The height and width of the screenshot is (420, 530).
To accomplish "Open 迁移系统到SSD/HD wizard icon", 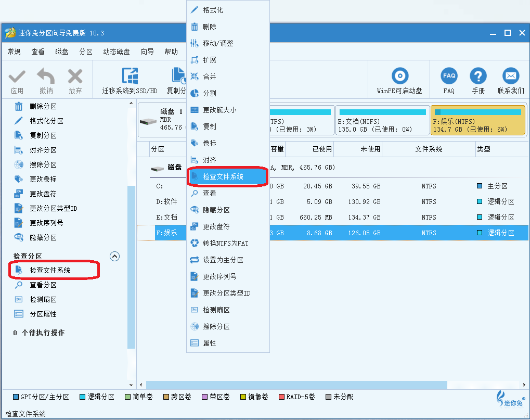I will (130, 76).
